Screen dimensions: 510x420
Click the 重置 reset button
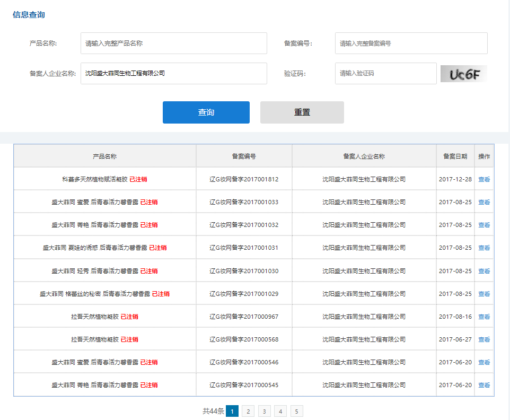[302, 112]
